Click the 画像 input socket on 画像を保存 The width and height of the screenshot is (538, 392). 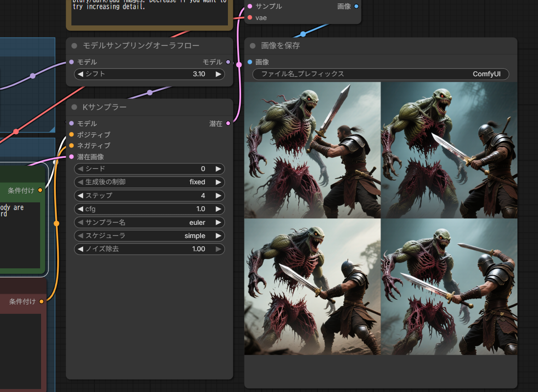pos(250,62)
